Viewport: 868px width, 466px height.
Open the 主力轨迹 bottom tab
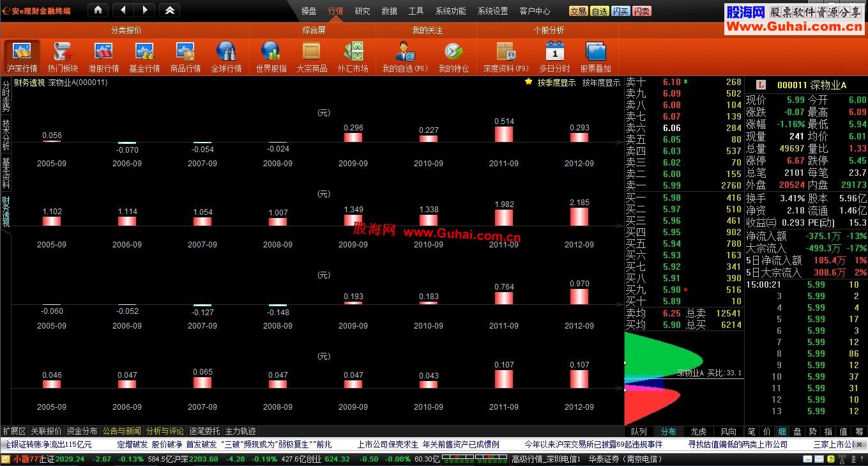tap(240, 431)
